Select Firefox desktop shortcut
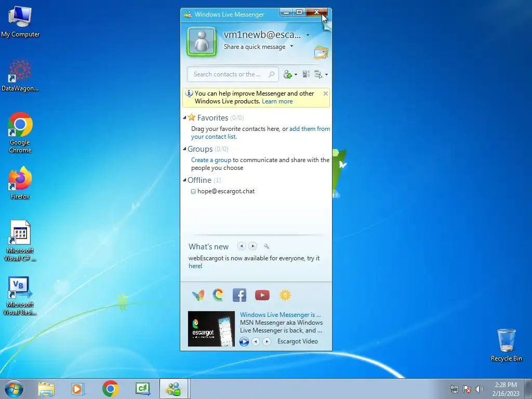532x399 pixels. coord(20,182)
